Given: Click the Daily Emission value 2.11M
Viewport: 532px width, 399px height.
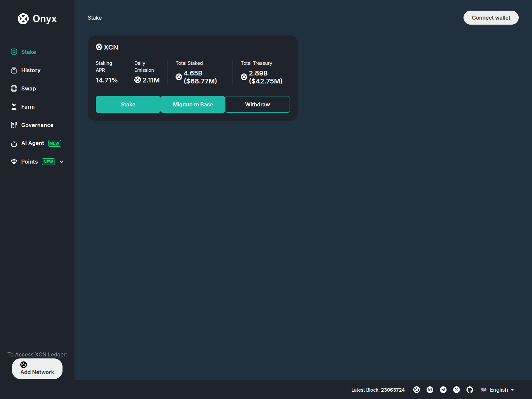Looking at the screenshot, I should (x=151, y=80).
